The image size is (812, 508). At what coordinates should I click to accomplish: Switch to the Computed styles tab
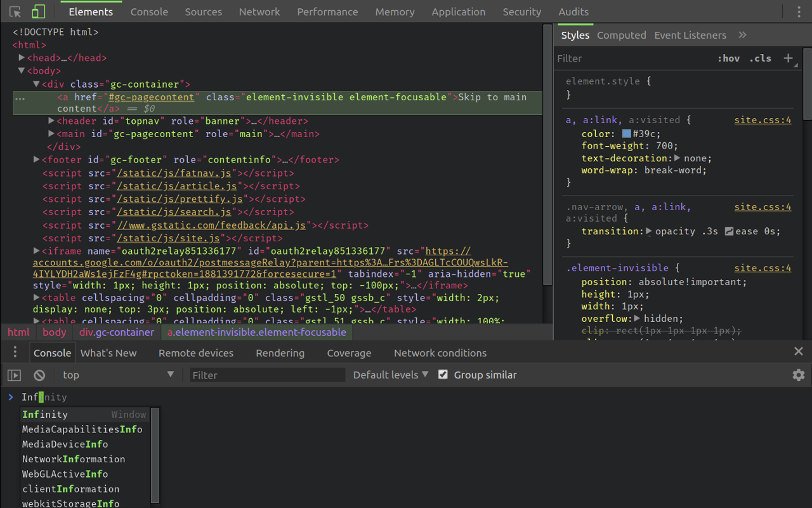(622, 35)
